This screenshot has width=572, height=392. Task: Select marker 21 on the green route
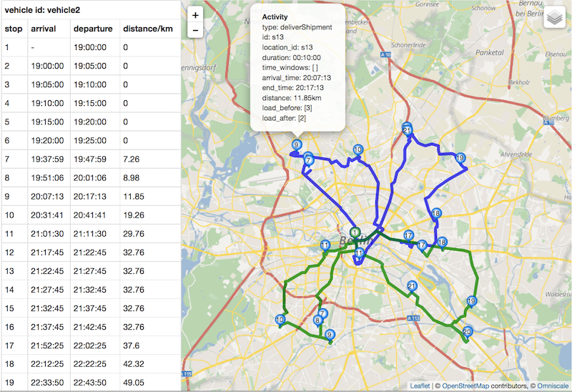tap(412, 286)
